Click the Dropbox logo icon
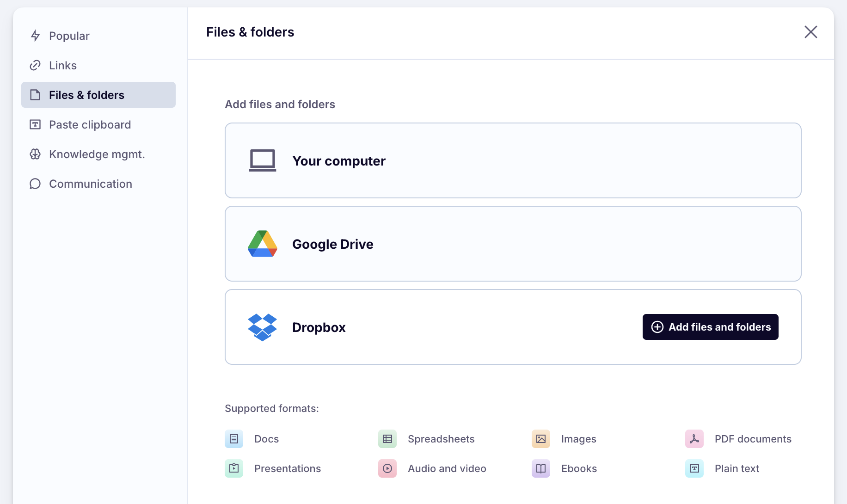 (x=262, y=327)
